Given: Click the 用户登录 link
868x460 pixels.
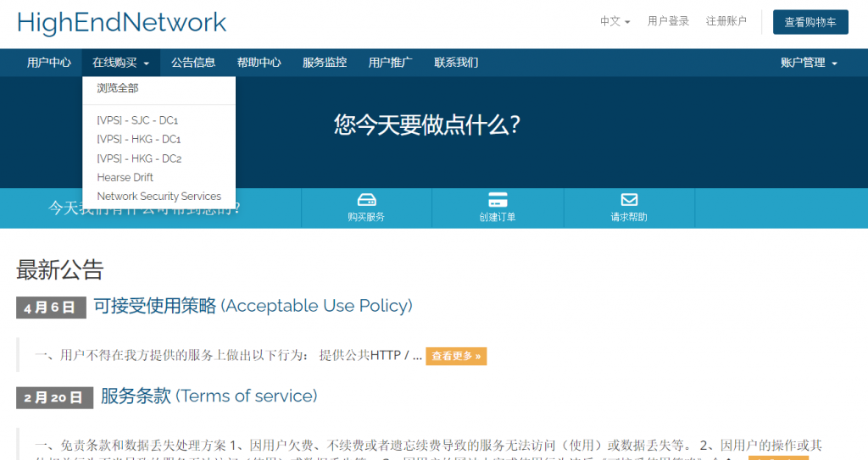Looking at the screenshot, I should [x=668, y=21].
